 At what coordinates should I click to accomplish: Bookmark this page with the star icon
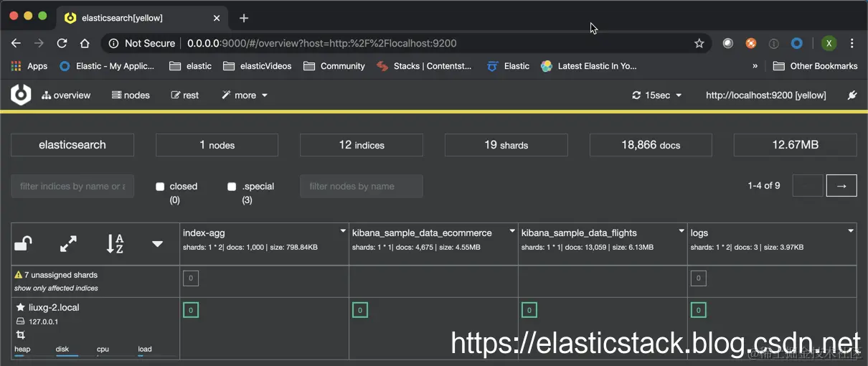(699, 43)
